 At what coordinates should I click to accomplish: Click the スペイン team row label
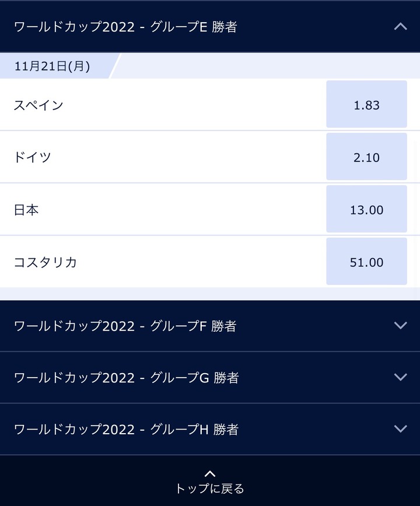(38, 105)
